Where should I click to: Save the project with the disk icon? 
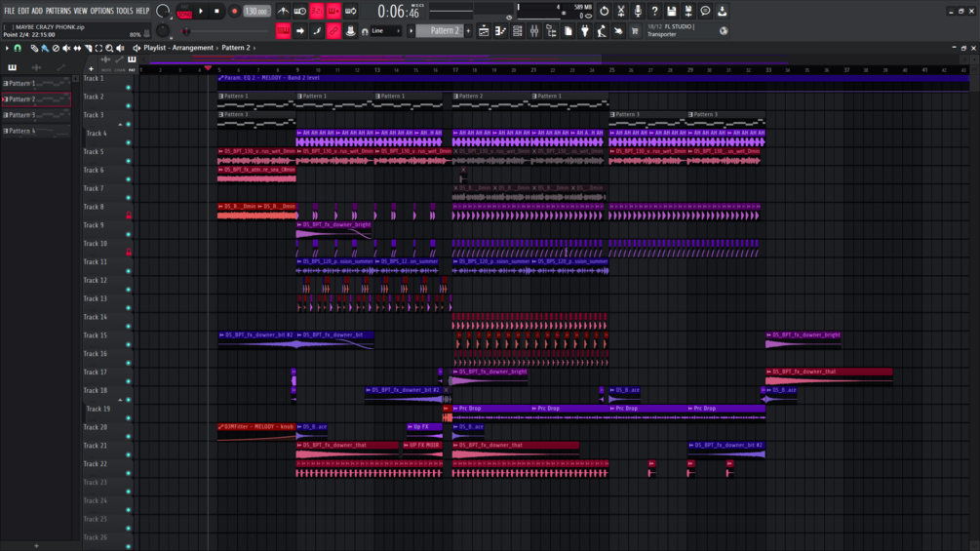(x=671, y=12)
